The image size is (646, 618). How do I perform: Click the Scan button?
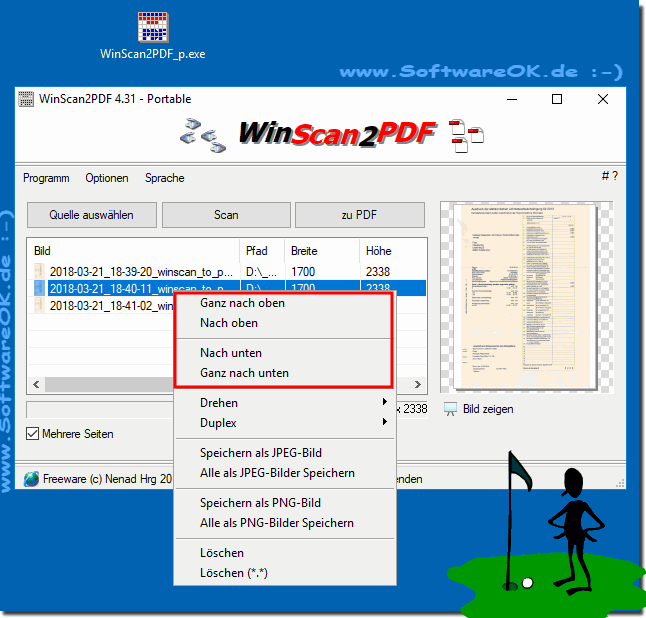[x=226, y=215]
